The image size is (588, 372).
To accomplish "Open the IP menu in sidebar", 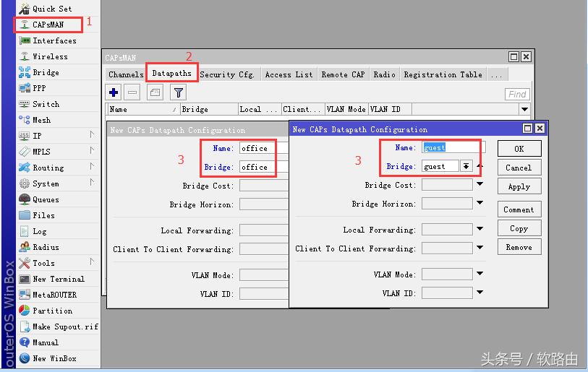I will 59,136.
